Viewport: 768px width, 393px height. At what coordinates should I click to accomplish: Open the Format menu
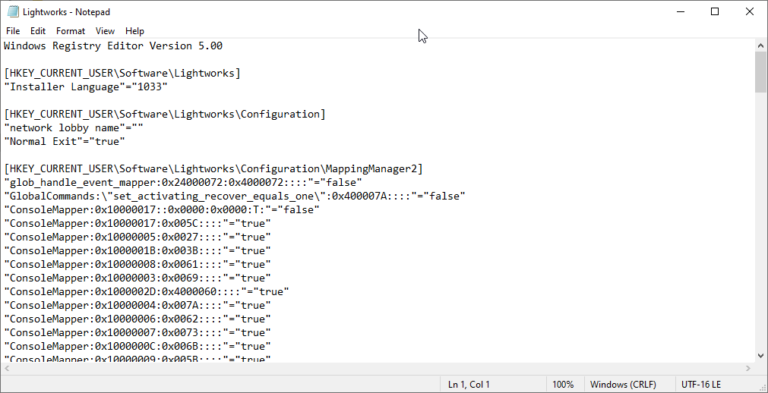[x=71, y=31]
